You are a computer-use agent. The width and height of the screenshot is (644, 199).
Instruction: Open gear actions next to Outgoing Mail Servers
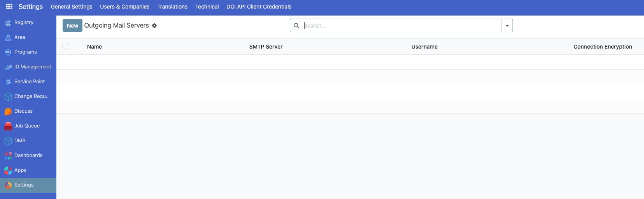click(x=154, y=26)
